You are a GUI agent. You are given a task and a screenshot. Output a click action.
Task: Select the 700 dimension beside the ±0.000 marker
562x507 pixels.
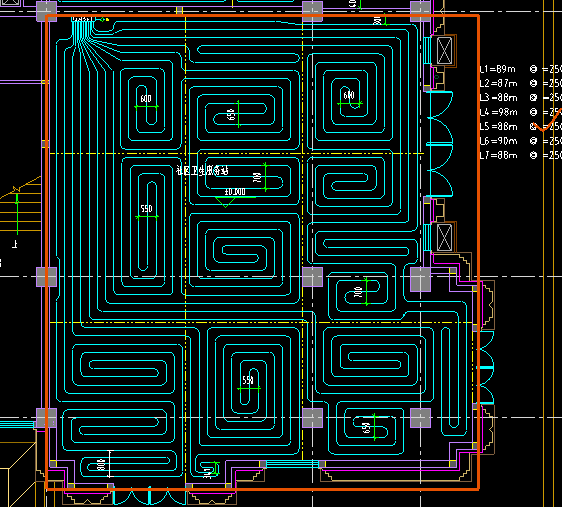coord(257,177)
